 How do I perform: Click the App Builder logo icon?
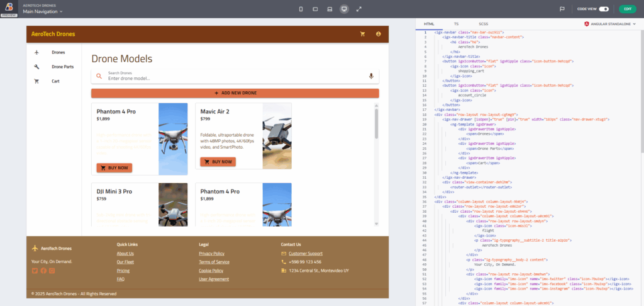pyautogui.click(x=9, y=6)
